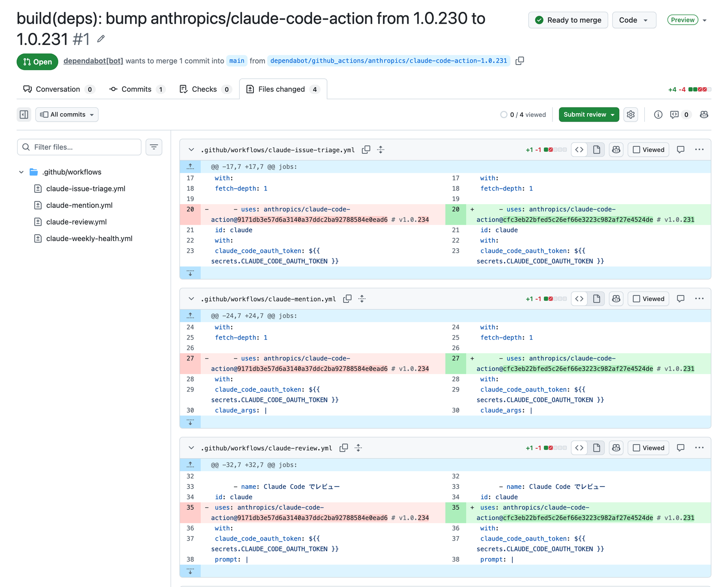Select claude-mention.yml in file tree

click(x=79, y=205)
